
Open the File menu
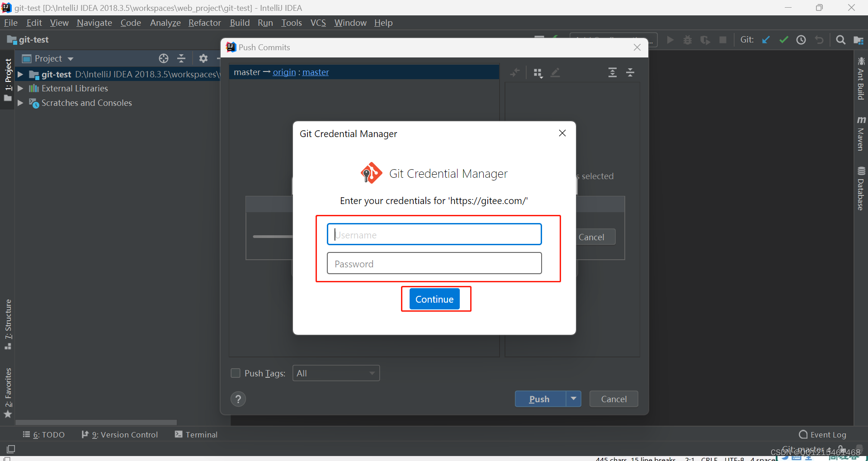click(10, 23)
